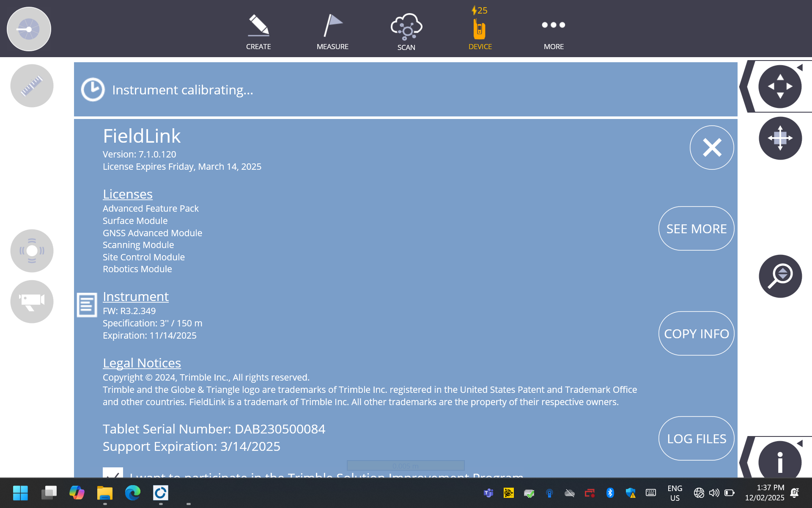The image size is (812, 508).
Task: Open the touch keyboard tray icon
Action: click(x=651, y=493)
